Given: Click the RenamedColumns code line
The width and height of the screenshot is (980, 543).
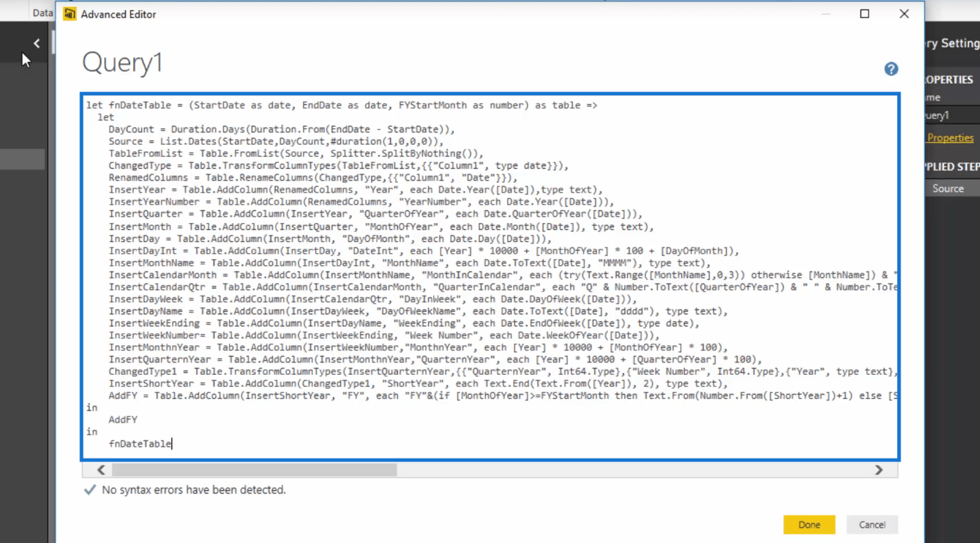Looking at the screenshot, I should pos(313,178).
